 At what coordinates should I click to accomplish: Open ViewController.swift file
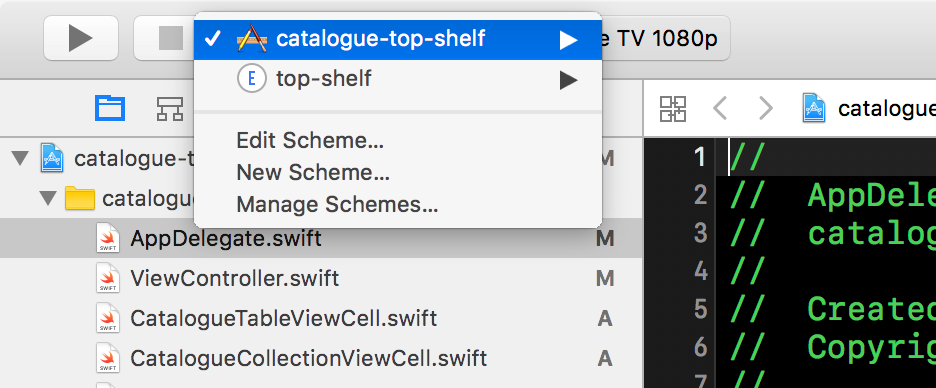pyautogui.click(x=235, y=278)
